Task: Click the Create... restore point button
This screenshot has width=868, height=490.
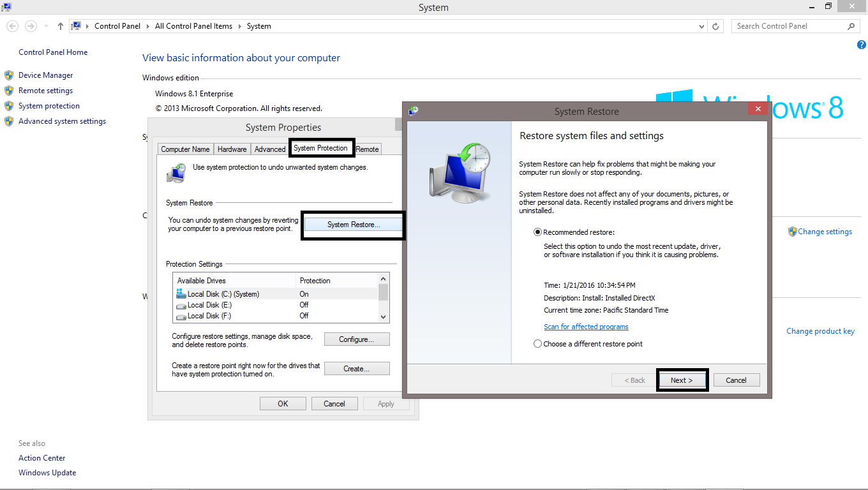Action: [357, 369]
